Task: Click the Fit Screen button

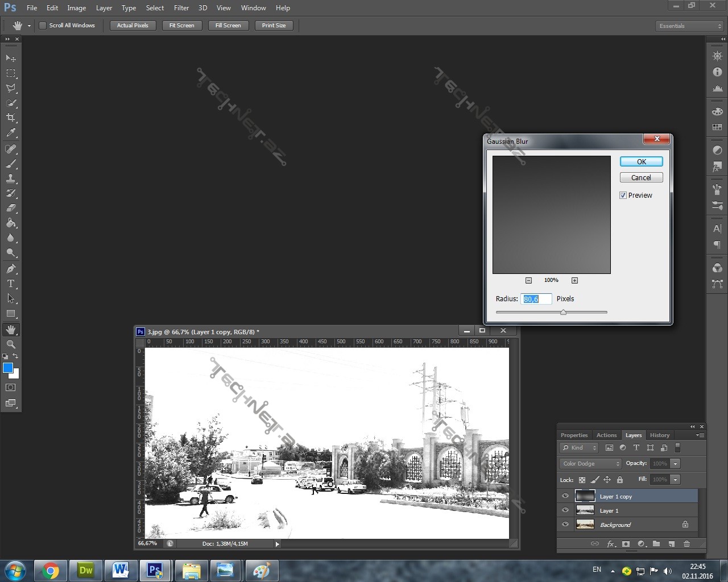Action: 181,26
